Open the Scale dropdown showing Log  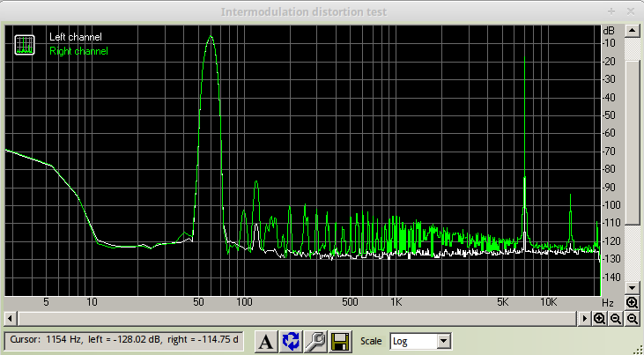(x=420, y=341)
